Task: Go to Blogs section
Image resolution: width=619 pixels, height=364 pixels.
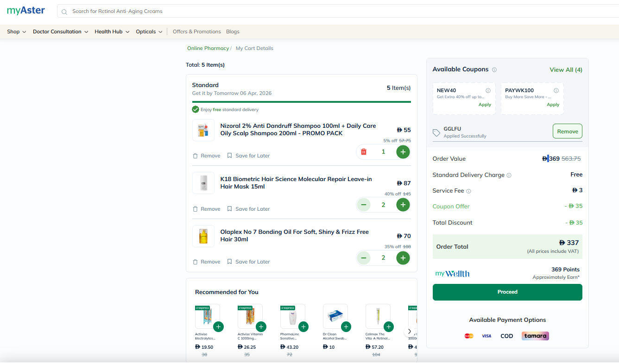Action: click(233, 31)
